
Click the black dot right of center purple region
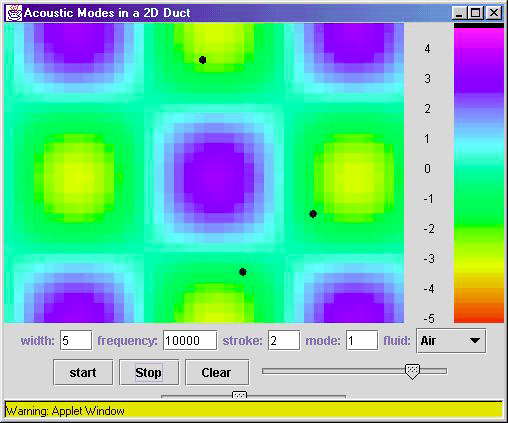pos(313,214)
